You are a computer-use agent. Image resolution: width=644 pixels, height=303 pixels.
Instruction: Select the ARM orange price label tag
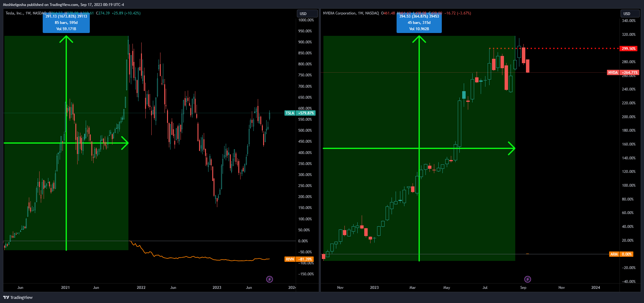[x=614, y=254]
